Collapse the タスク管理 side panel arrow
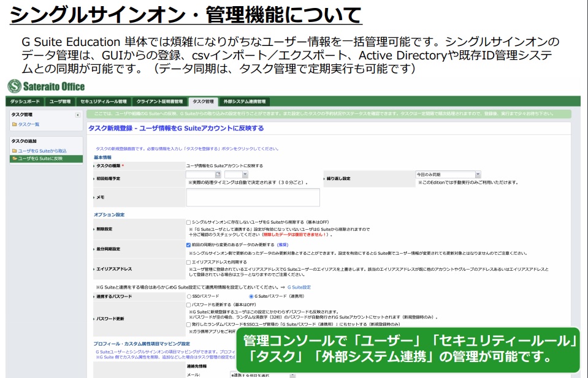 78,115
